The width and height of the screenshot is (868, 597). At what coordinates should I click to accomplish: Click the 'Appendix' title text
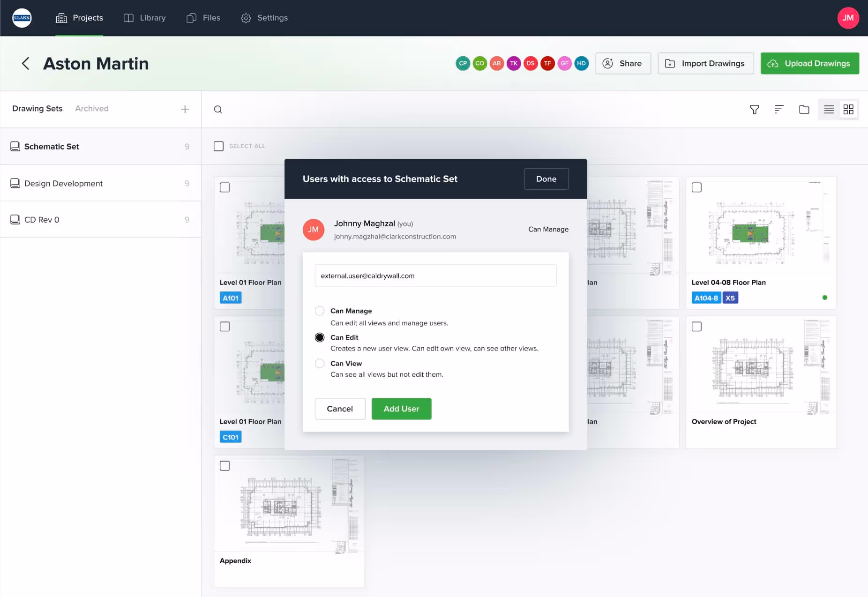point(235,560)
